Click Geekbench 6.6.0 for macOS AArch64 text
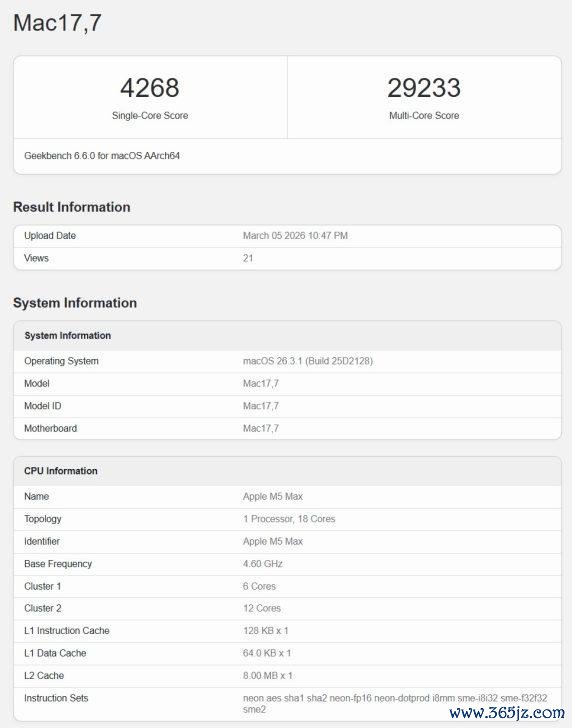This screenshot has height=728, width=572. click(x=102, y=156)
